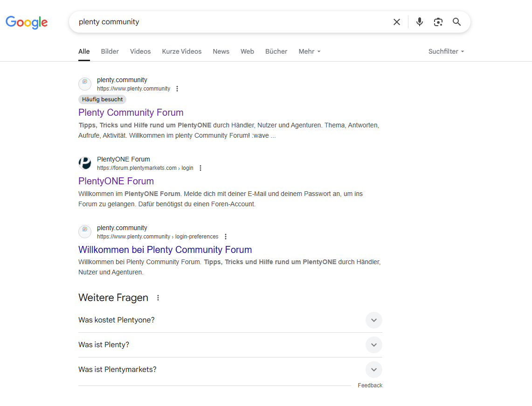The image size is (532, 406).
Task: Go to Google homepage via logo
Action: tap(27, 22)
